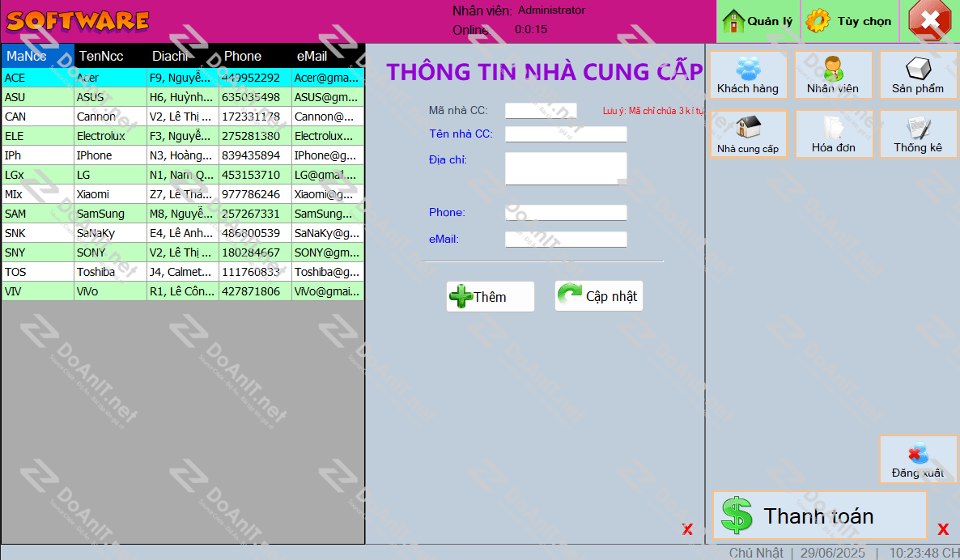Viewport: 960px width, 560px height.
Task: Click the SNK supplier code cell
Action: (38, 233)
